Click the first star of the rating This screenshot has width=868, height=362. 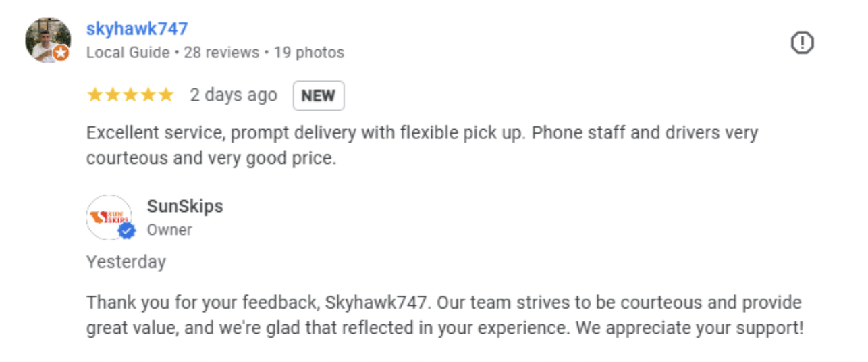coord(95,95)
